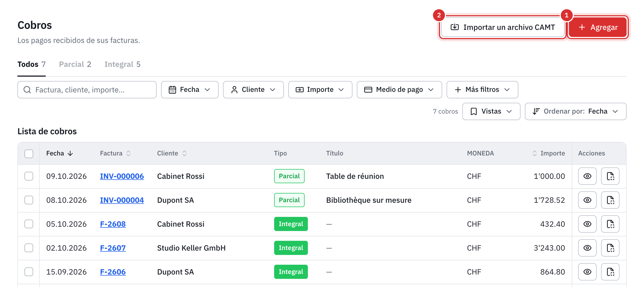Open Ordenar por Fecha dropdown
This screenshot has width=644, height=287.
(575, 111)
